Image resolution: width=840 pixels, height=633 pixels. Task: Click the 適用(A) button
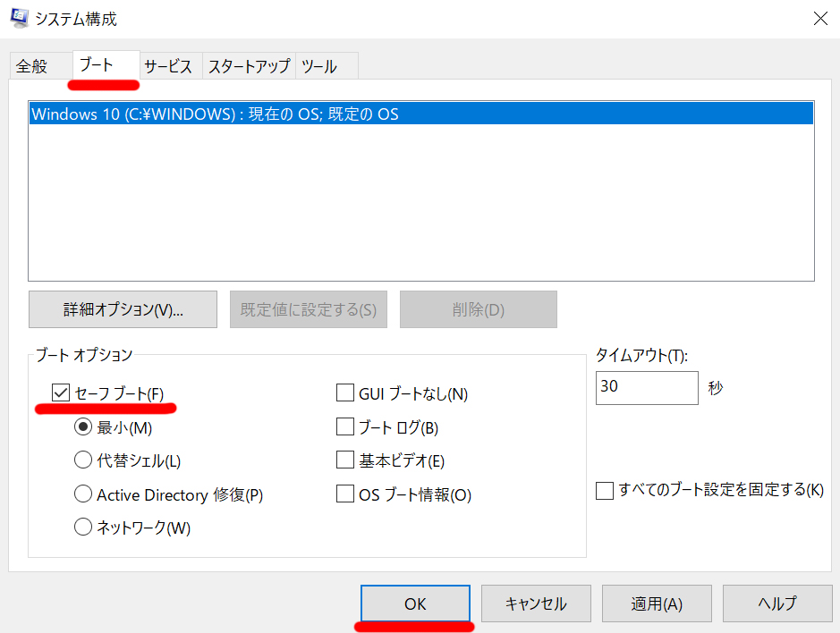click(x=657, y=604)
